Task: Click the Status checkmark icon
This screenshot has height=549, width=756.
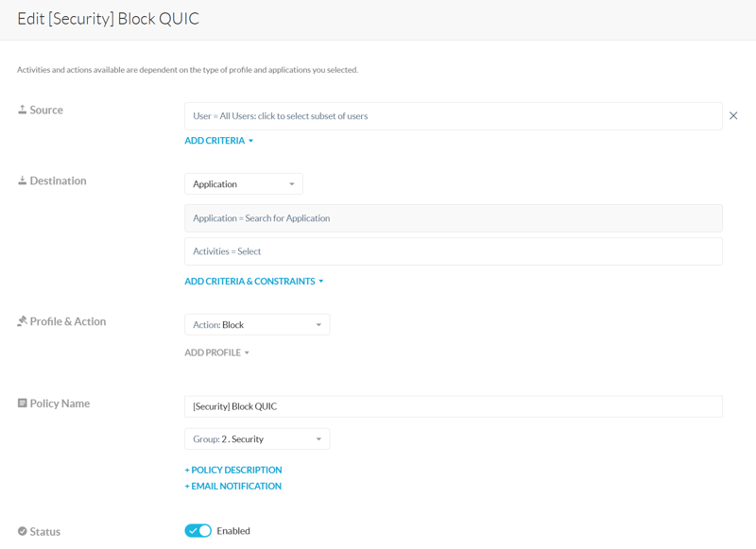Action: [22, 531]
